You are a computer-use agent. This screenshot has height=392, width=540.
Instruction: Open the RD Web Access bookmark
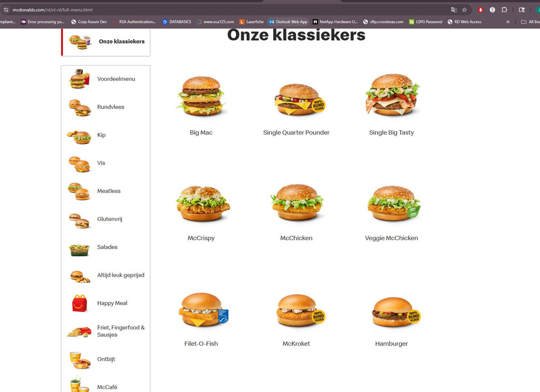pos(464,22)
